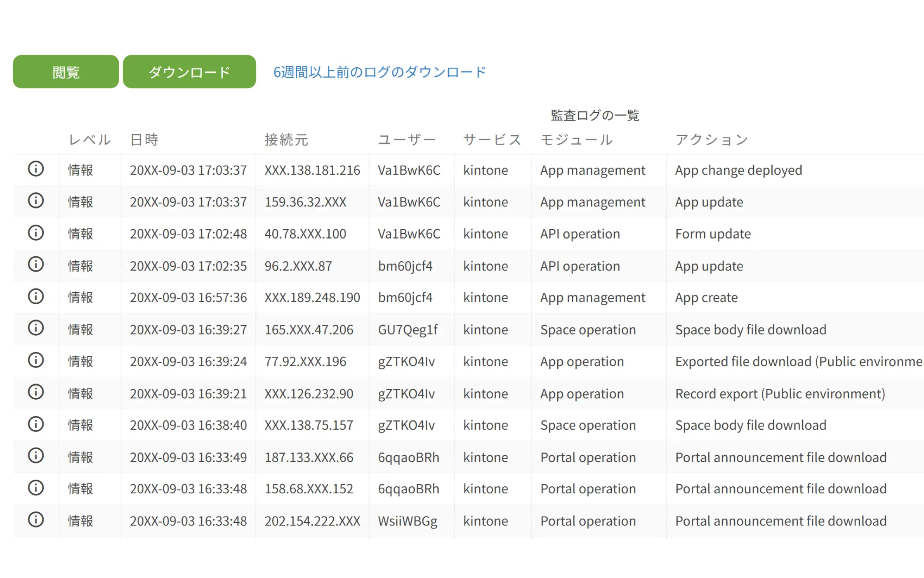Image resolution: width=924 pixels, height=578 pixels.
Task: Click info icon for Exported file download row
Action: (x=36, y=360)
